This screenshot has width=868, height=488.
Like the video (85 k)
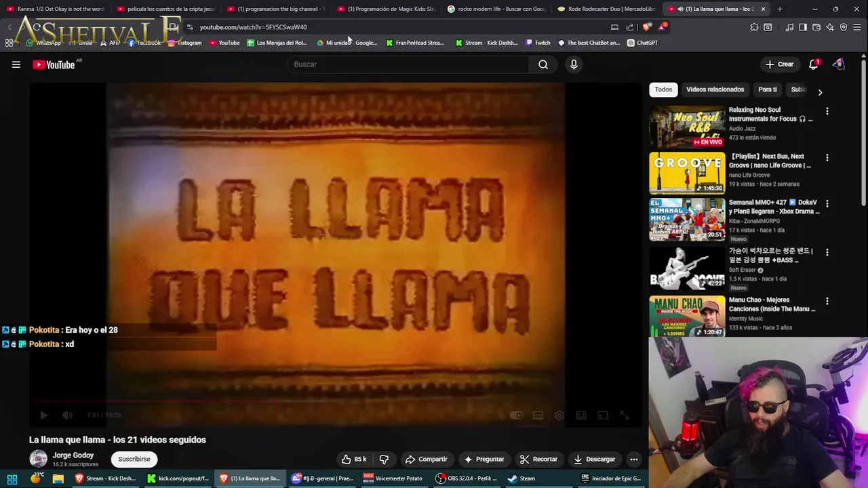pos(354,459)
